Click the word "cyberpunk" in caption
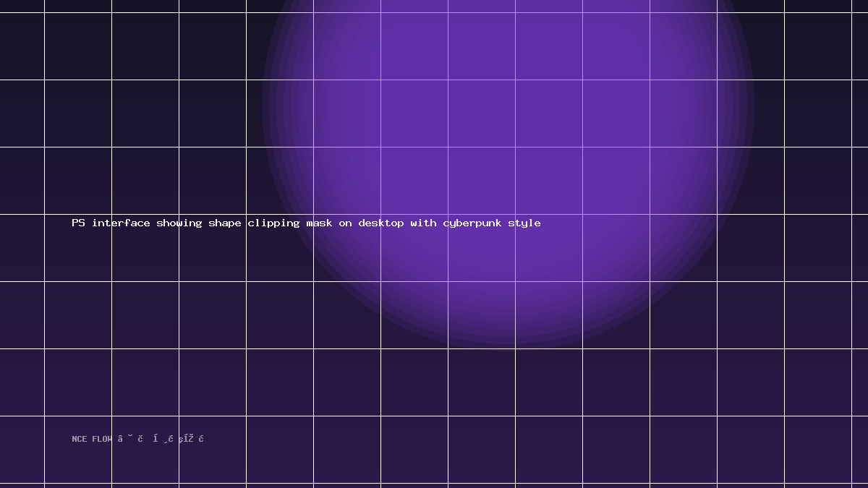This screenshot has height=488, width=868. [472, 223]
